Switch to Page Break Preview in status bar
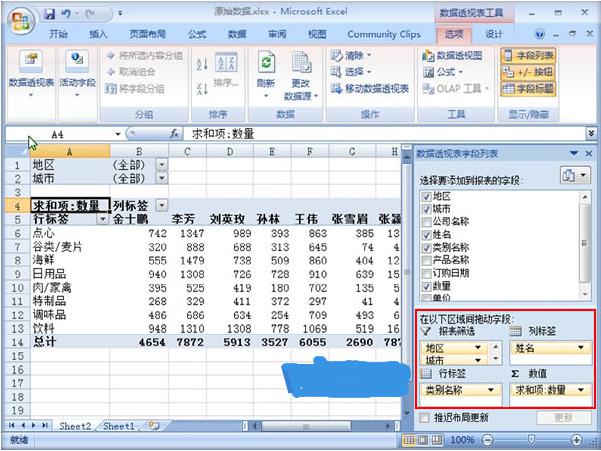 point(437,440)
